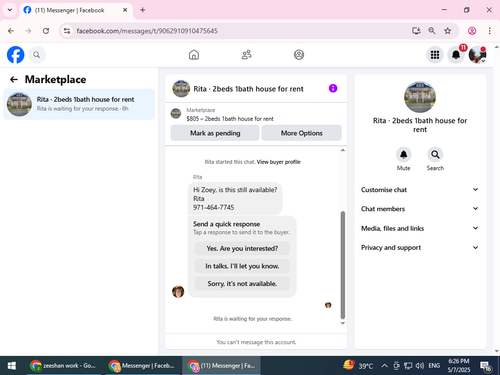Click the 39°C weather tray item

click(358, 366)
